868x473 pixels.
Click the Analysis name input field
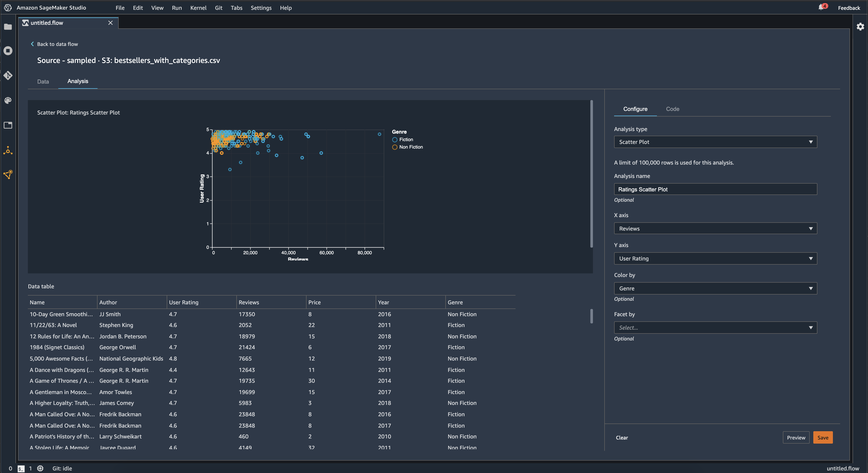(715, 189)
